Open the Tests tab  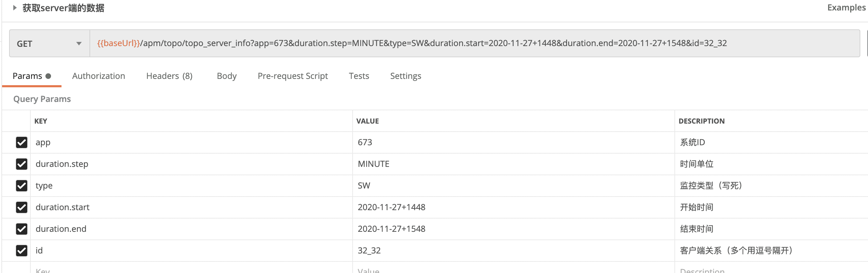click(x=359, y=76)
